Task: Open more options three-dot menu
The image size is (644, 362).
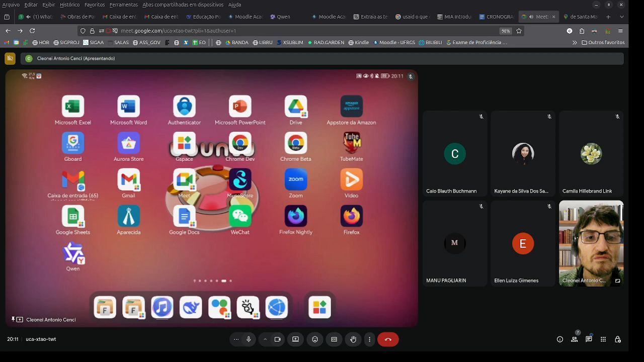Action: click(x=369, y=339)
